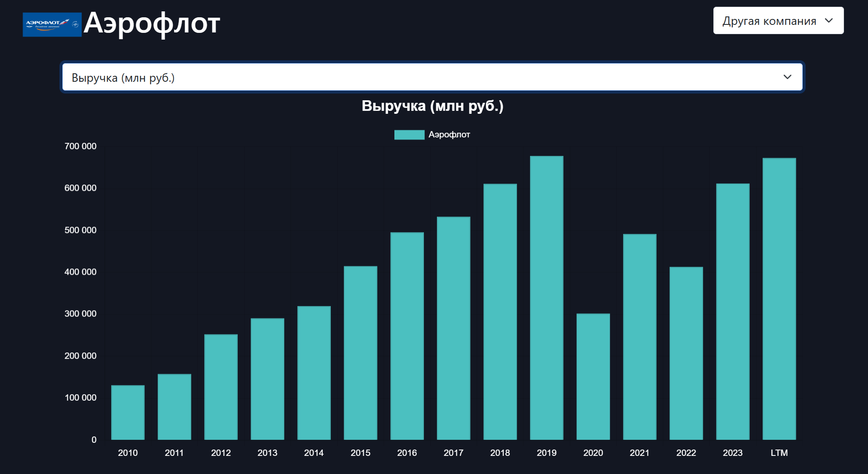This screenshot has height=474, width=868.
Task: Click the '2010' x-axis label
Action: [x=128, y=453]
